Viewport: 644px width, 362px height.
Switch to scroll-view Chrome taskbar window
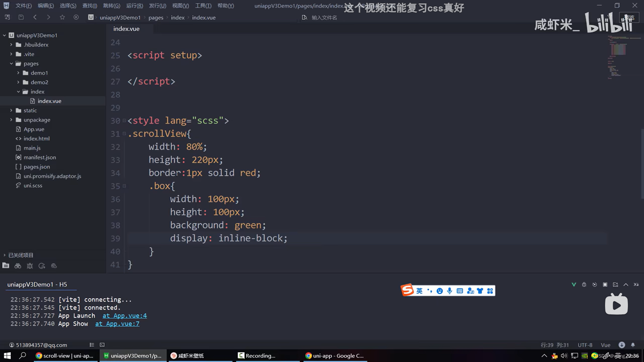(65, 356)
